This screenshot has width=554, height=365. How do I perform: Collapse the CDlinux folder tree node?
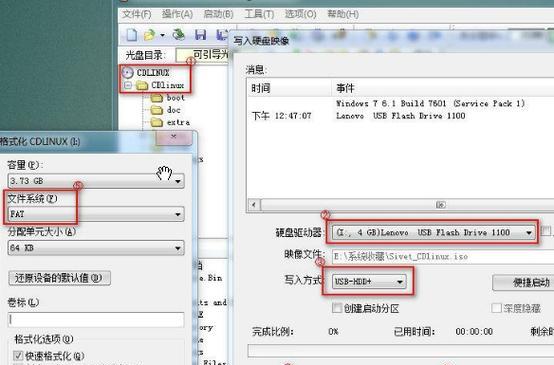click(128, 85)
